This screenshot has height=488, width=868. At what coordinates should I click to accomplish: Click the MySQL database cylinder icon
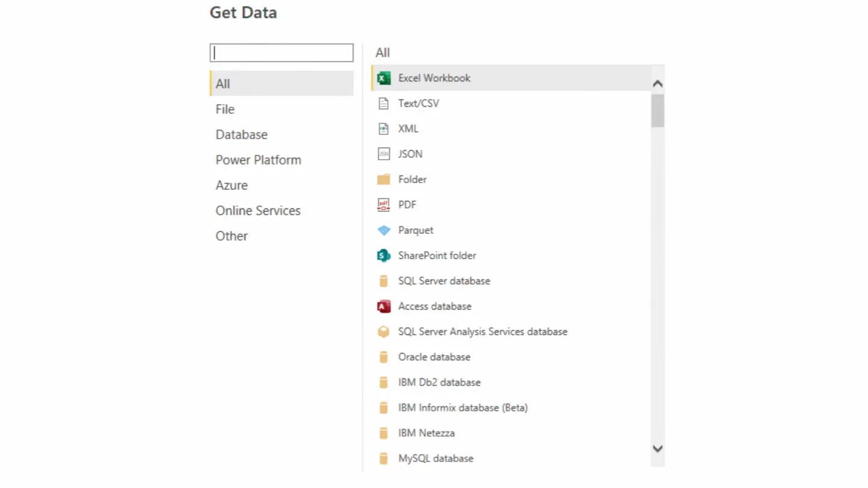[x=383, y=458]
